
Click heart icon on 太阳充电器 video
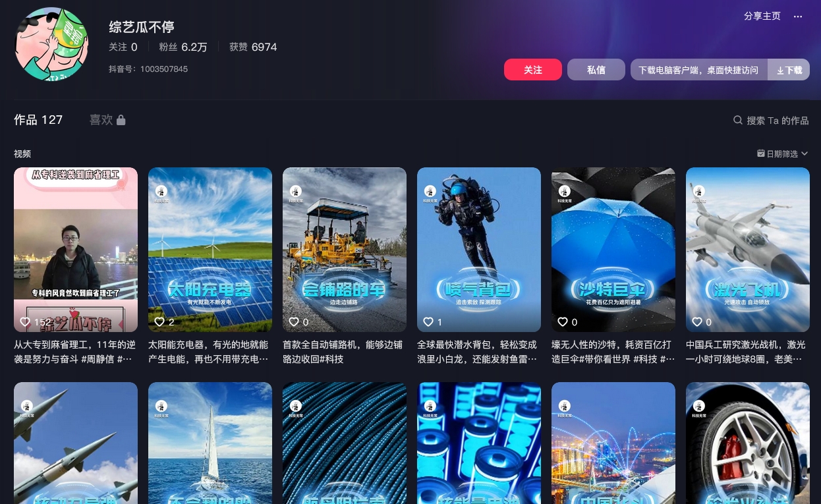(x=159, y=322)
